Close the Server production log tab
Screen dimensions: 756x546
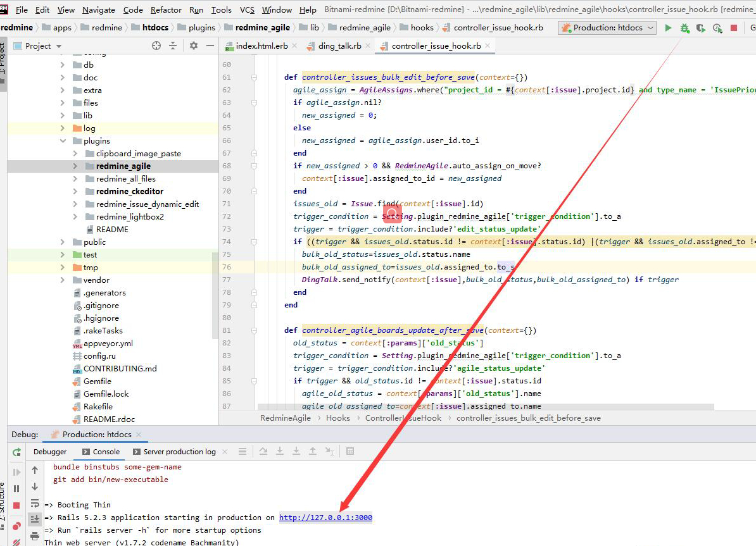pyautogui.click(x=225, y=452)
